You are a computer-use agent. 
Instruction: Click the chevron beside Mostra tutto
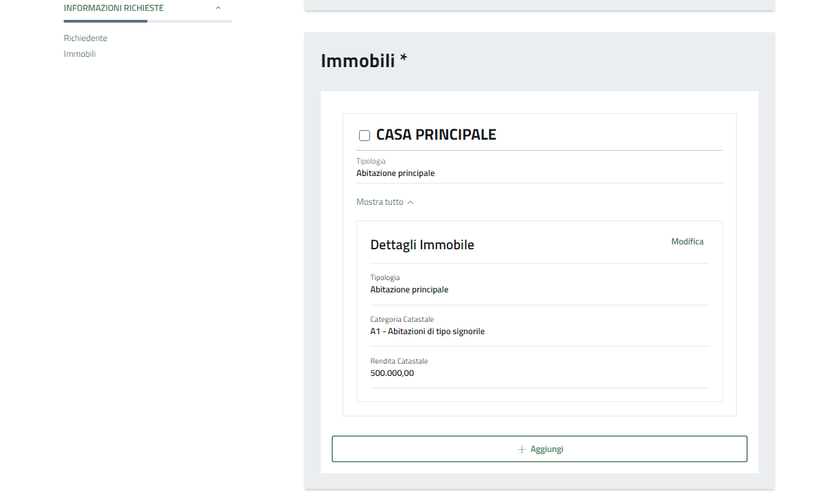click(x=410, y=203)
